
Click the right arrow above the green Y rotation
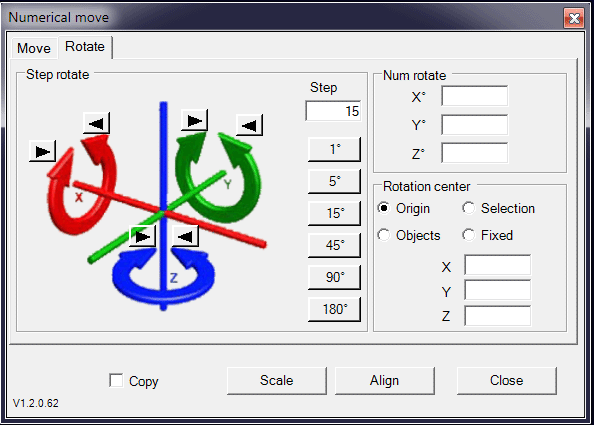[x=194, y=120]
